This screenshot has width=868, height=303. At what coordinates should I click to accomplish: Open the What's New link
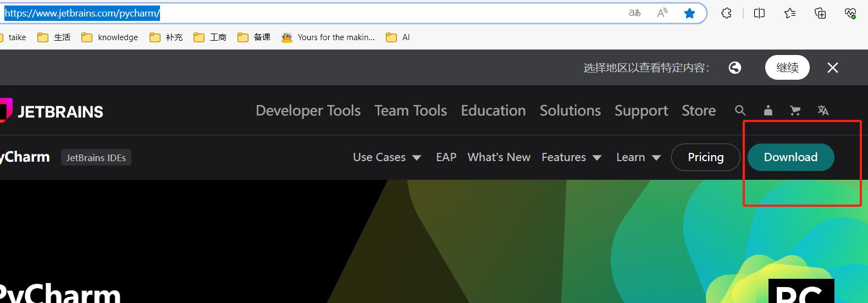499,157
